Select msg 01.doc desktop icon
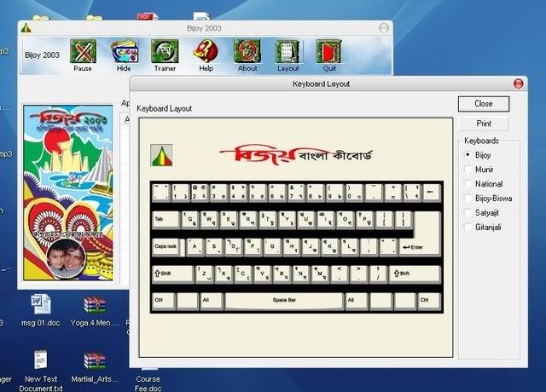 41,310
